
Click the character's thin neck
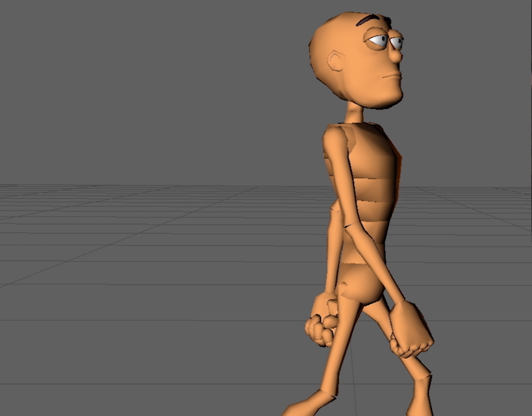[355, 113]
